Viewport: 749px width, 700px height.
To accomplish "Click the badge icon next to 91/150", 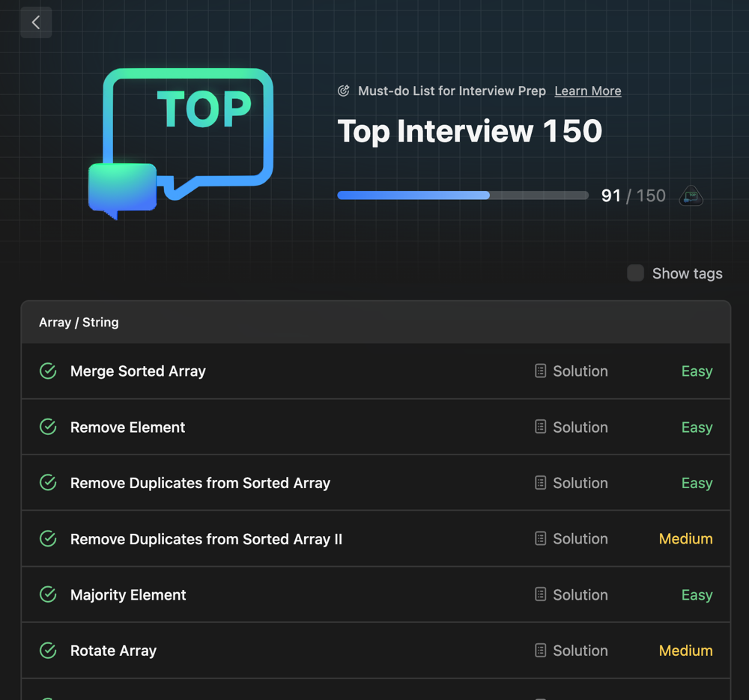I will 691,196.
